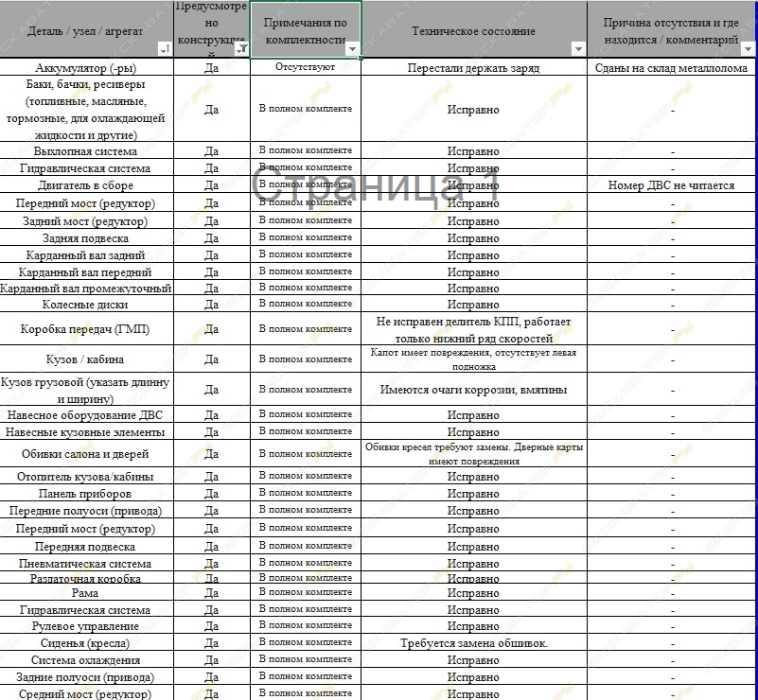Screen dimensions: 758x700
Task: Click the Передние полуоси (привода) cell
Action: tap(86, 510)
